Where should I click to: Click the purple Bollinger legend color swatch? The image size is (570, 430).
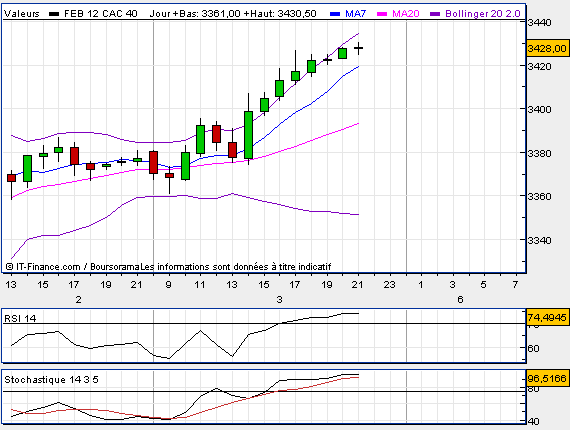pyautogui.click(x=435, y=14)
